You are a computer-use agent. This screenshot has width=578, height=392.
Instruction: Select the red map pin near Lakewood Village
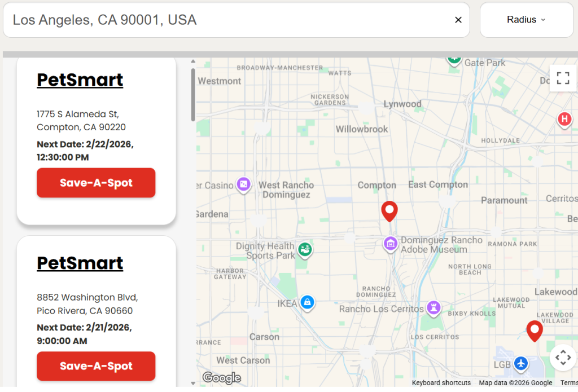(534, 330)
